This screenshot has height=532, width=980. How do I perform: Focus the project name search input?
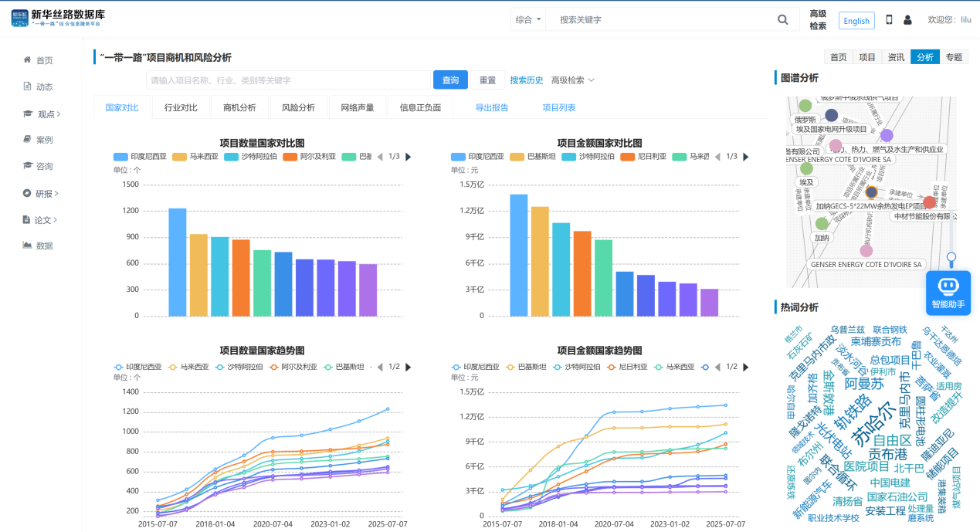(x=288, y=80)
